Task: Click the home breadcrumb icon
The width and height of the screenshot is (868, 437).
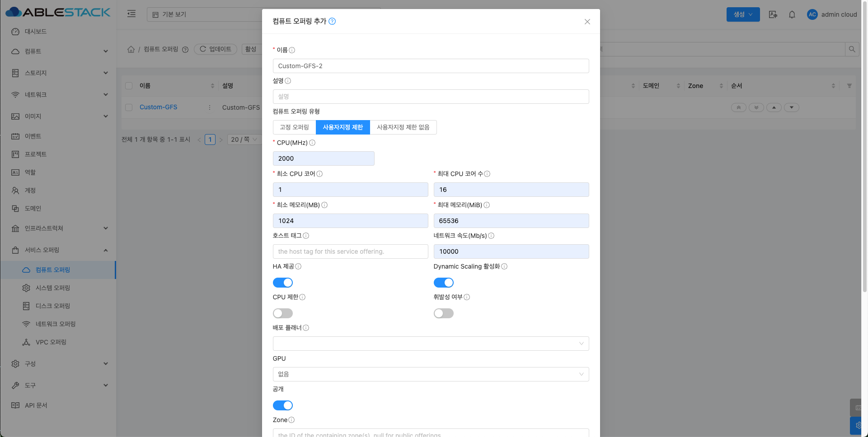Action: pos(131,49)
